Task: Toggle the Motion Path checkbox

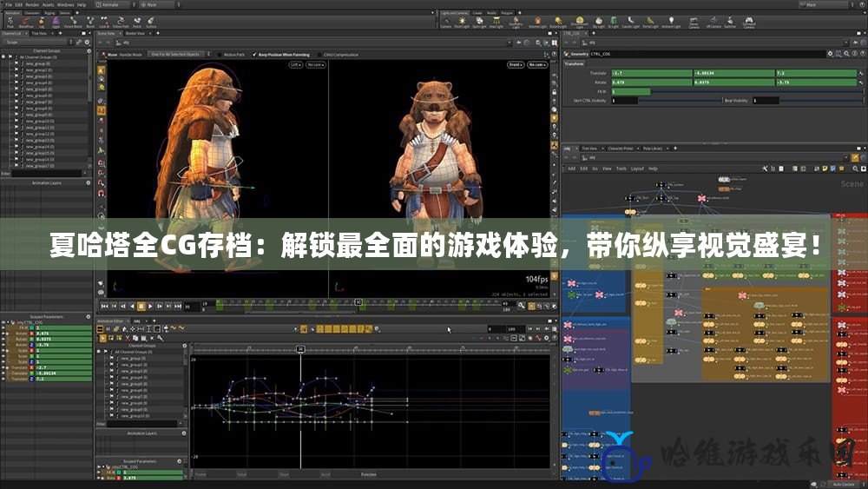Action: pyautogui.click(x=220, y=54)
